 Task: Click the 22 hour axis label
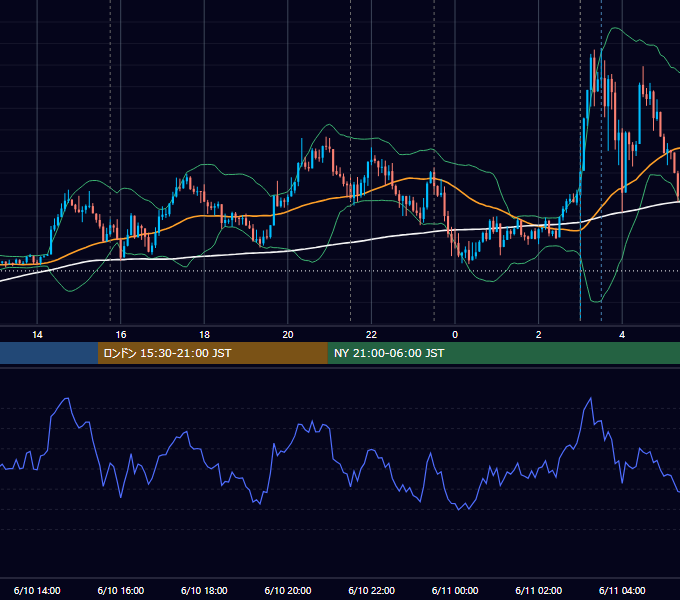[x=371, y=335]
